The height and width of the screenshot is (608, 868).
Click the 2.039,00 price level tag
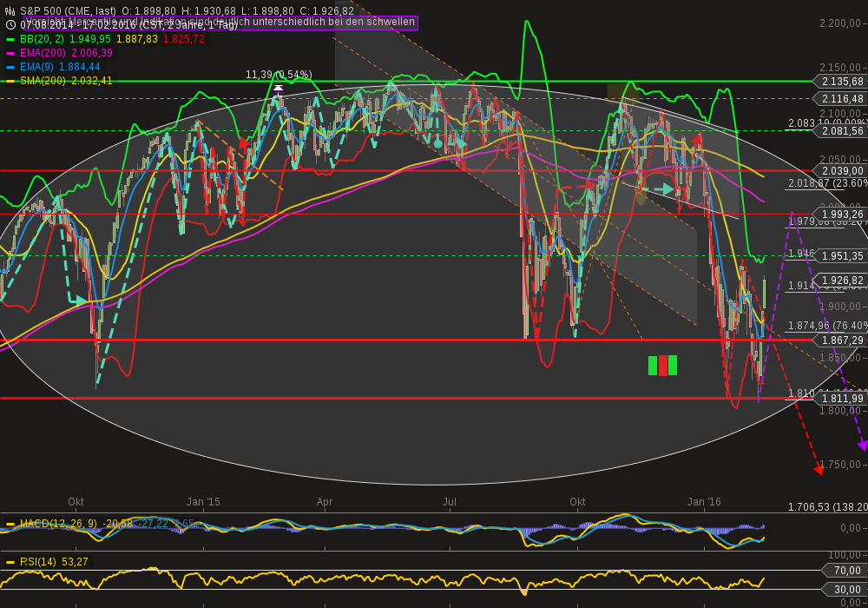point(843,171)
